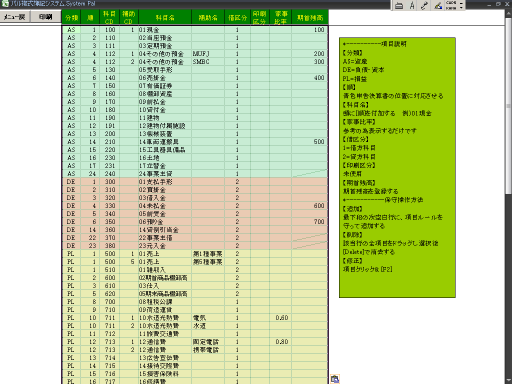Viewport: 512px width, 384px height.
Task: Select the balance cell showing 300
Action: (x=310, y=62)
